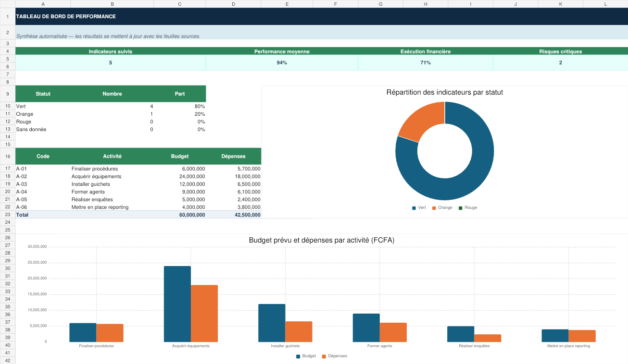This screenshot has width=628, height=364.
Task: Click code cell A-06
Action: [43, 207]
